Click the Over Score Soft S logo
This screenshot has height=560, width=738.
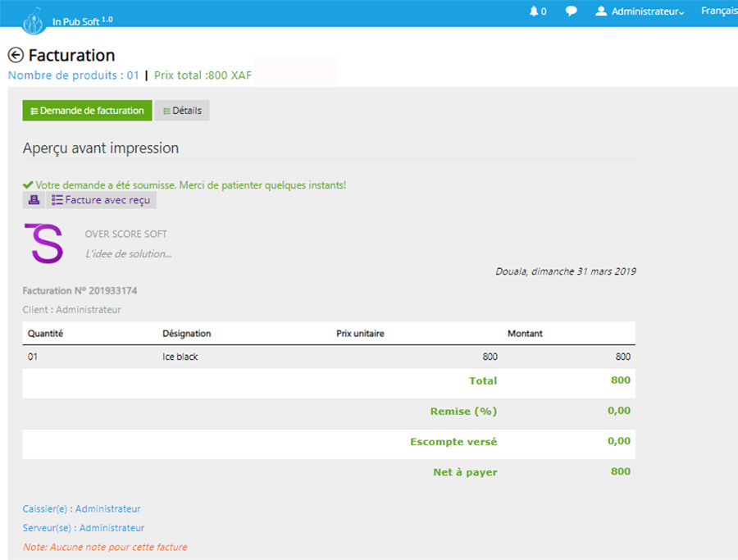coord(43,244)
